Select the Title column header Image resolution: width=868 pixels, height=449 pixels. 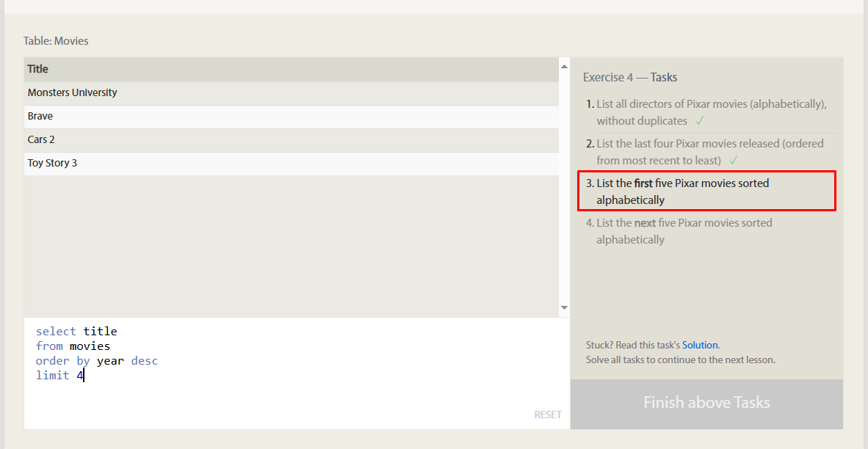292,69
